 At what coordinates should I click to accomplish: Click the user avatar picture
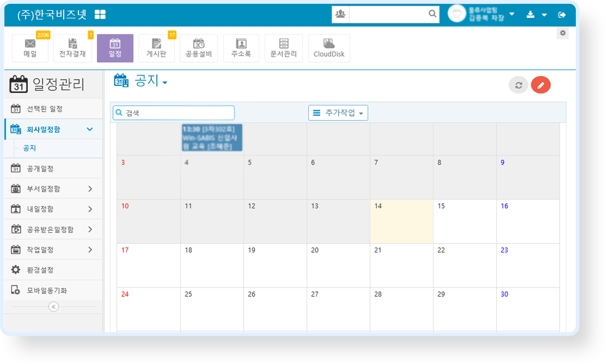(x=456, y=14)
